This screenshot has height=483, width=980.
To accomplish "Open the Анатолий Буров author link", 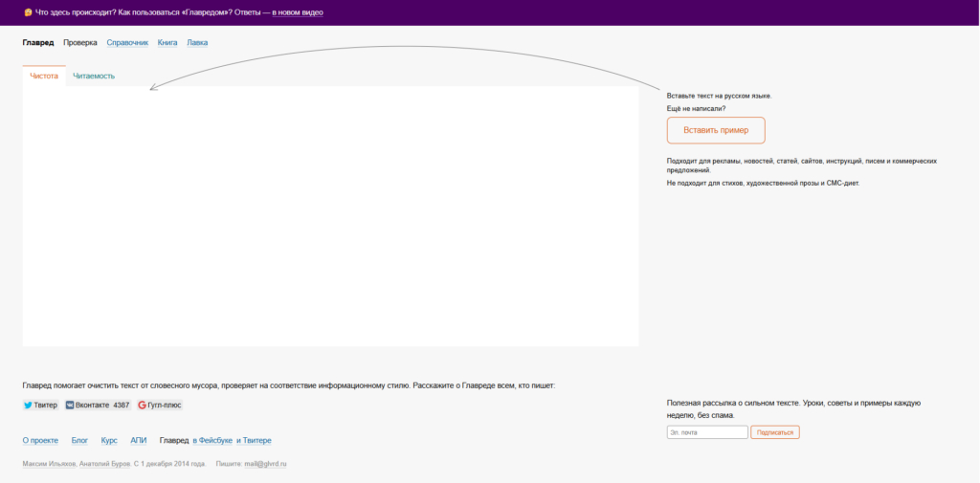I will click(x=105, y=464).
